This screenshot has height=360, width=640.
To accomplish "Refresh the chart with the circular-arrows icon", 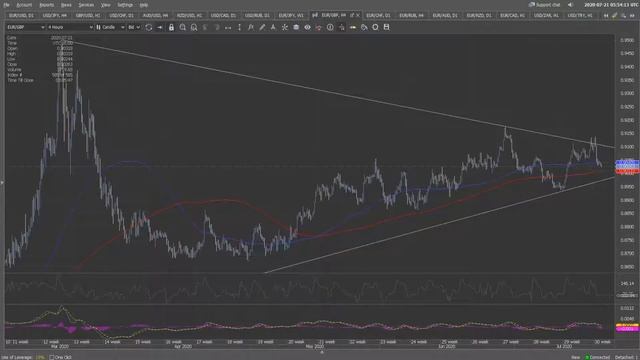I will tap(149, 27).
